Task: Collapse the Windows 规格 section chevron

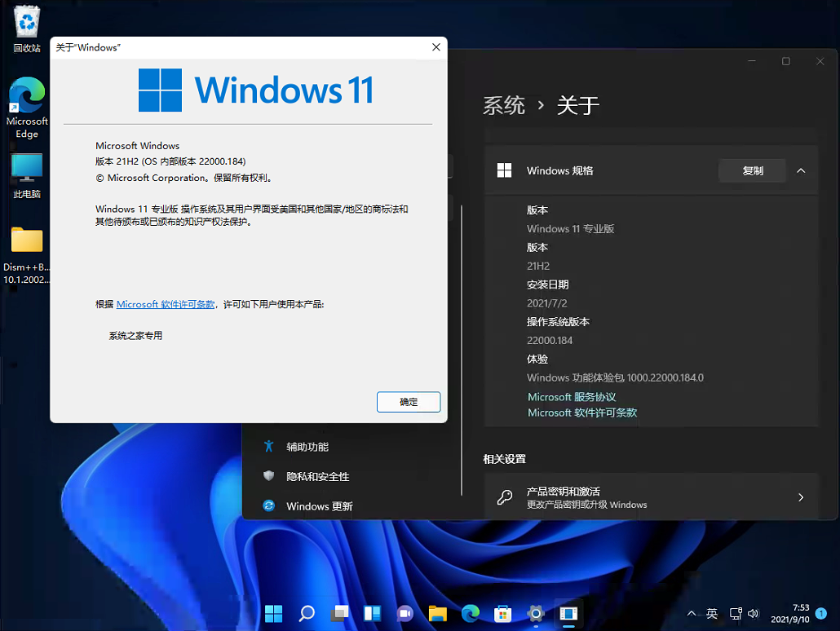Action: (x=801, y=171)
